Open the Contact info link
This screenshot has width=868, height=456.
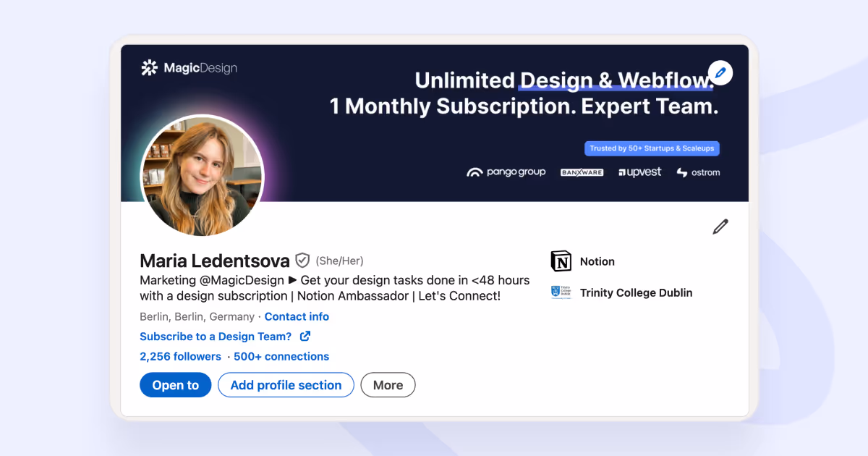coord(297,316)
